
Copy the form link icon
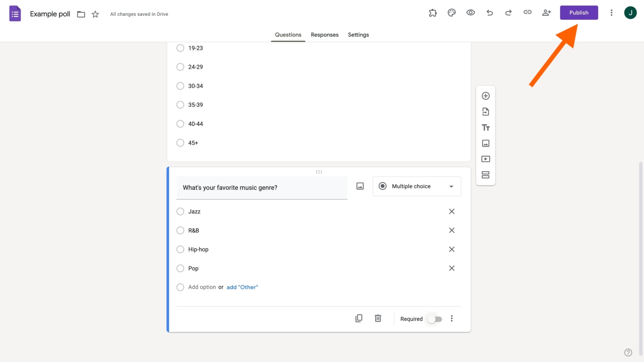coord(527,13)
